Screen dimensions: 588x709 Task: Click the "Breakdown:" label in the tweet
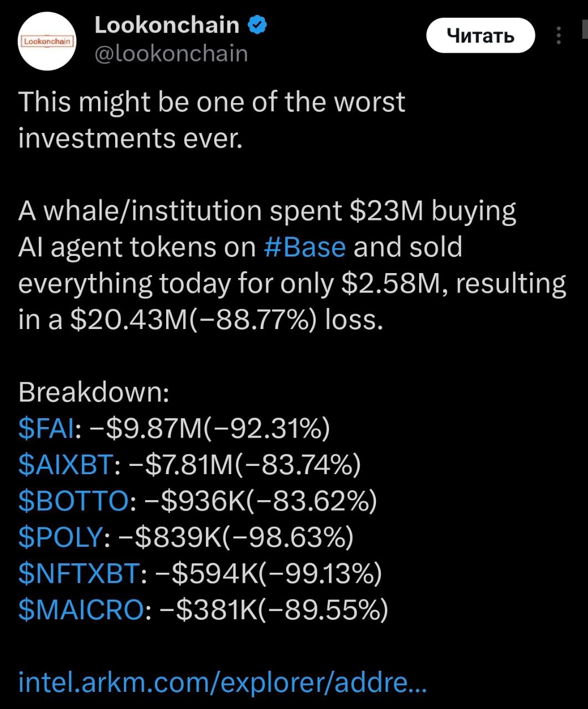coord(94,392)
